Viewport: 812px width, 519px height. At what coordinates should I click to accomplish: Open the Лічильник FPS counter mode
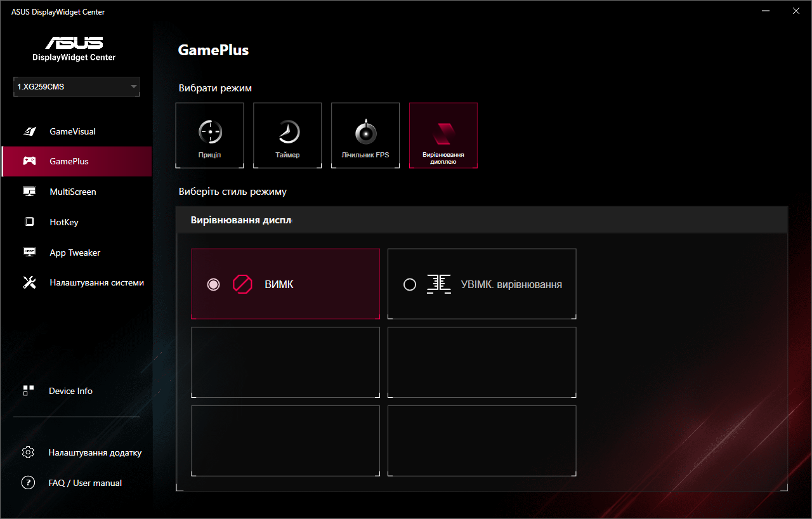[x=365, y=135]
